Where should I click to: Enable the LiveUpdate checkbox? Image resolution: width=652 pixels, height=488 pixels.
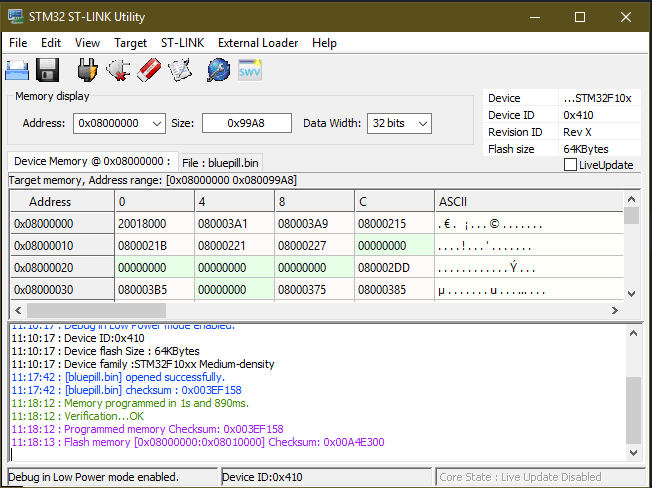tap(571, 165)
